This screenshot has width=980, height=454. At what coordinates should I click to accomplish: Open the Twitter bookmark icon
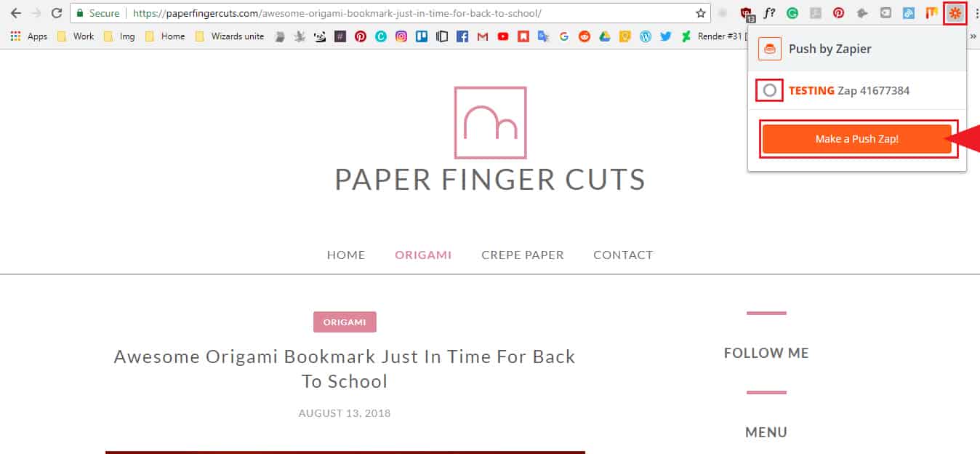tap(666, 36)
